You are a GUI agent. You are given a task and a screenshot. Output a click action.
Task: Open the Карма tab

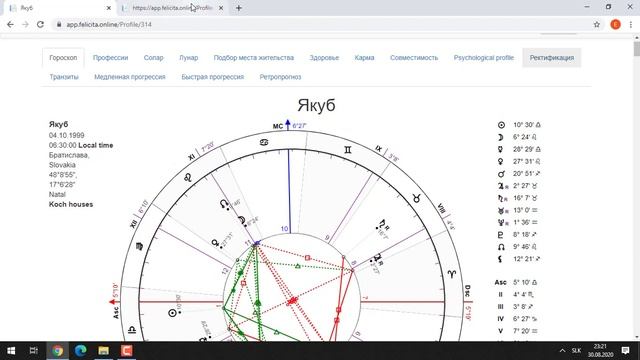tap(364, 58)
